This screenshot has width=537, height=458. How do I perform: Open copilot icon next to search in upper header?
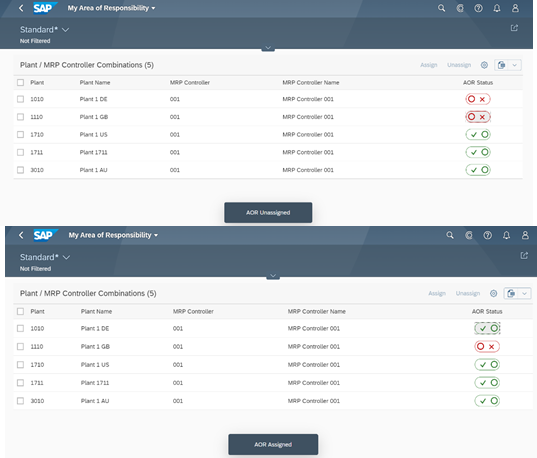[460, 8]
